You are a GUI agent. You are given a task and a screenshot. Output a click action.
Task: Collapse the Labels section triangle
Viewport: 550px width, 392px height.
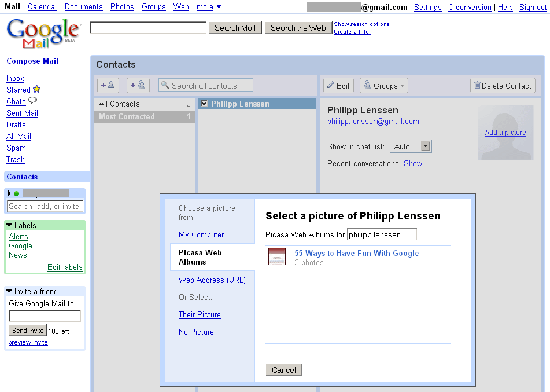9,225
